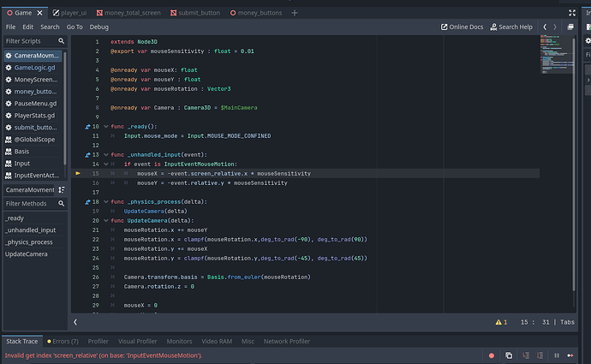This screenshot has height=364, width=591.
Task: Open InputEventAct... help page
Action: (x=33, y=176)
